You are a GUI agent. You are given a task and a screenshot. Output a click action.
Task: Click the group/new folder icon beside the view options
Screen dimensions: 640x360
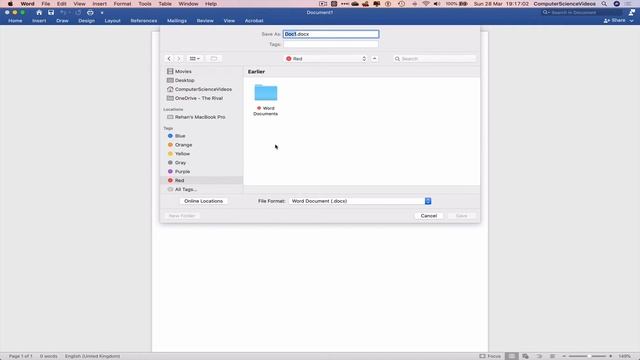point(214,59)
